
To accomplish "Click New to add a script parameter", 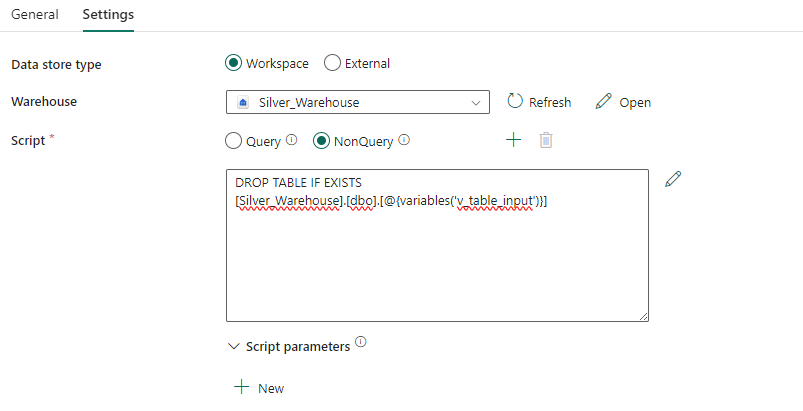I will coord(259,388).
